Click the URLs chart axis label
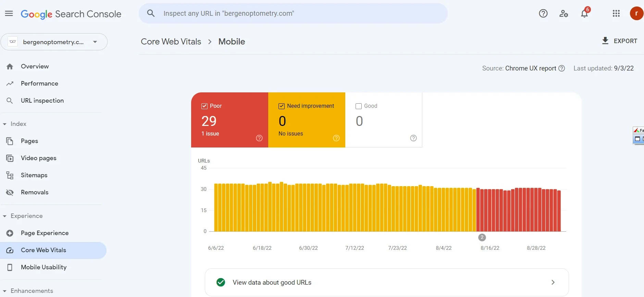 tap(204, 161)
